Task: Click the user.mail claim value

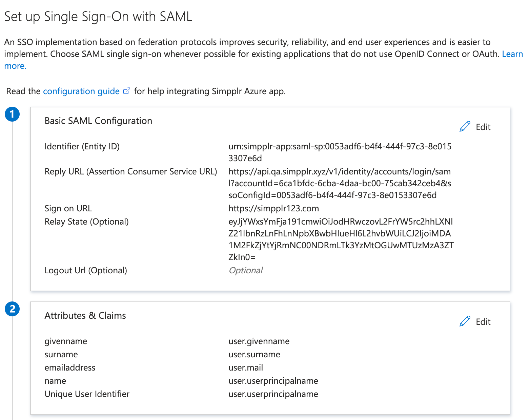Action: pos(246,367)
